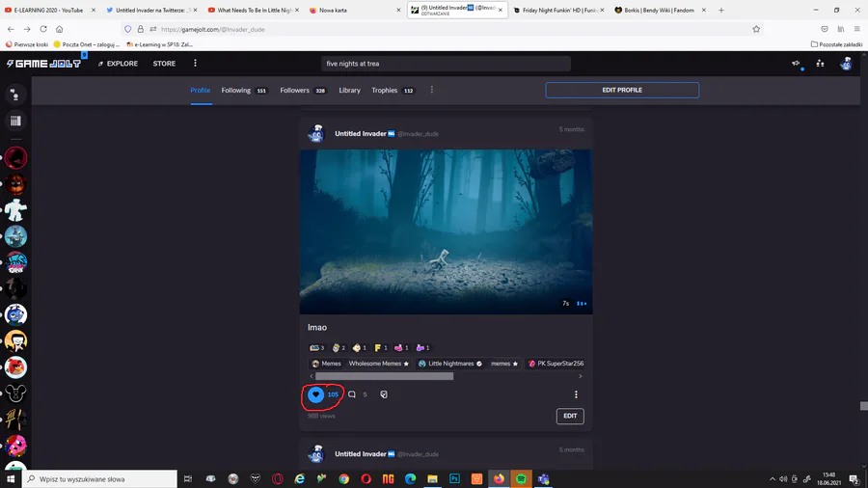Image resolution: width=868 pixels, height=488 pixels.
Task: Show hidden system tray icons arrow
Action: pyautogui.click(x=773, y=479)
